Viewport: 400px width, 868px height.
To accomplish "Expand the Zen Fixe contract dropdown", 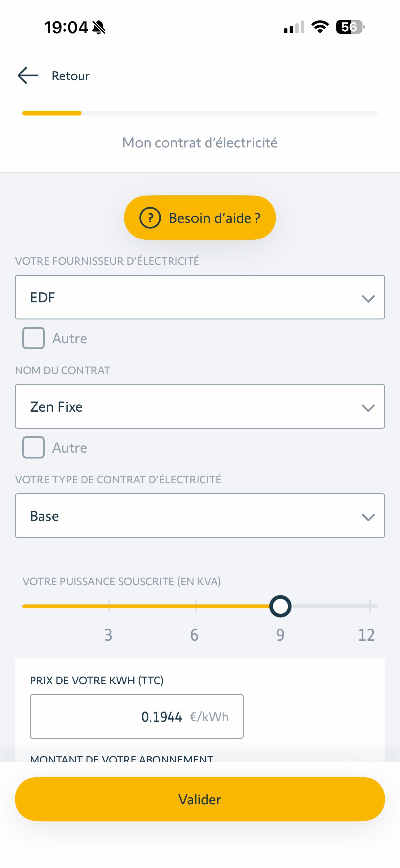I will tap(200, 406).
